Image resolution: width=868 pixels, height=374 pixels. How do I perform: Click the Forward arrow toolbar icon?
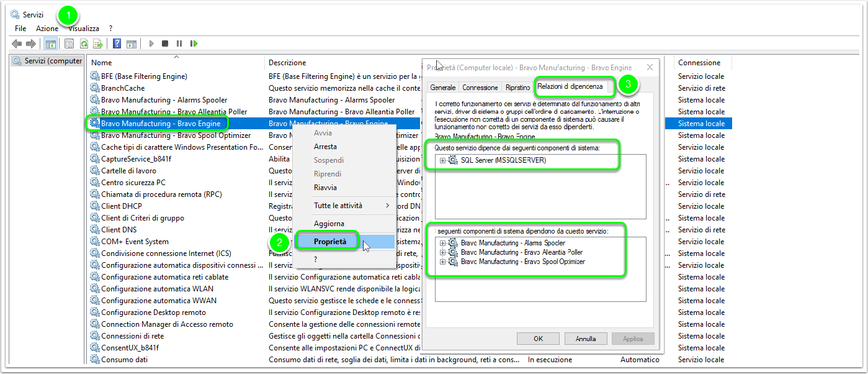coord(30,43)
